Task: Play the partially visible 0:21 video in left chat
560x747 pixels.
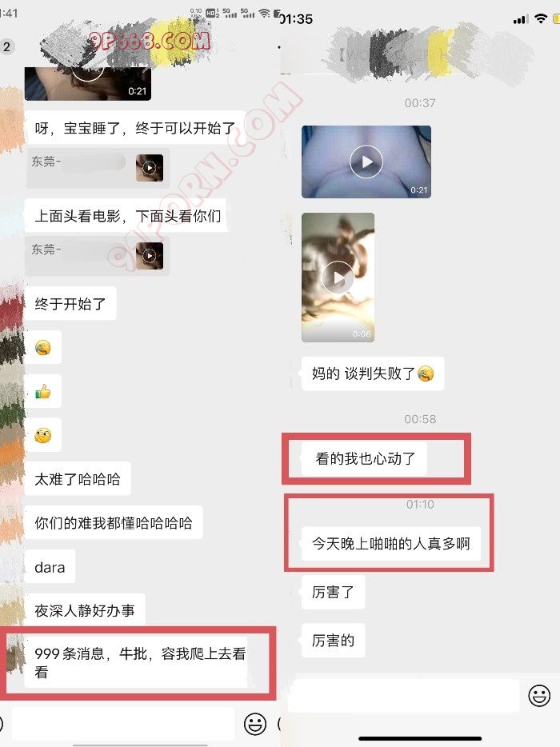Action: pyautogui.click(x=88, y=83)
